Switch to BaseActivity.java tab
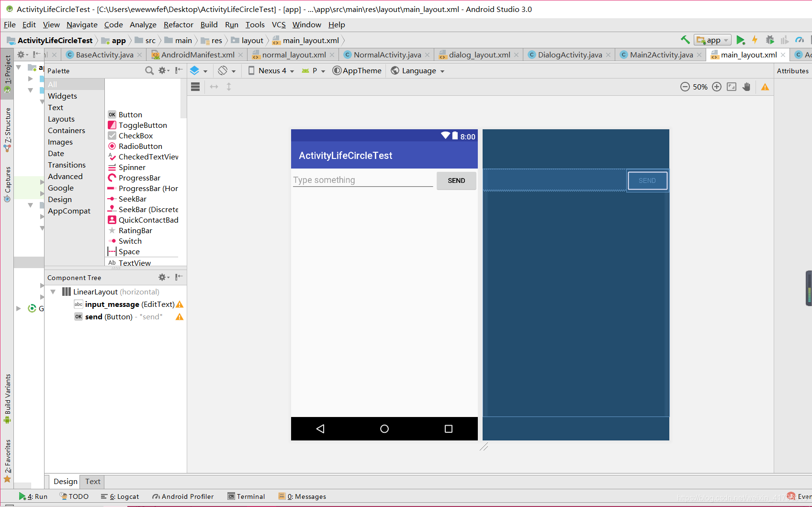Screen dimensions: 812x507 point(104,55)
